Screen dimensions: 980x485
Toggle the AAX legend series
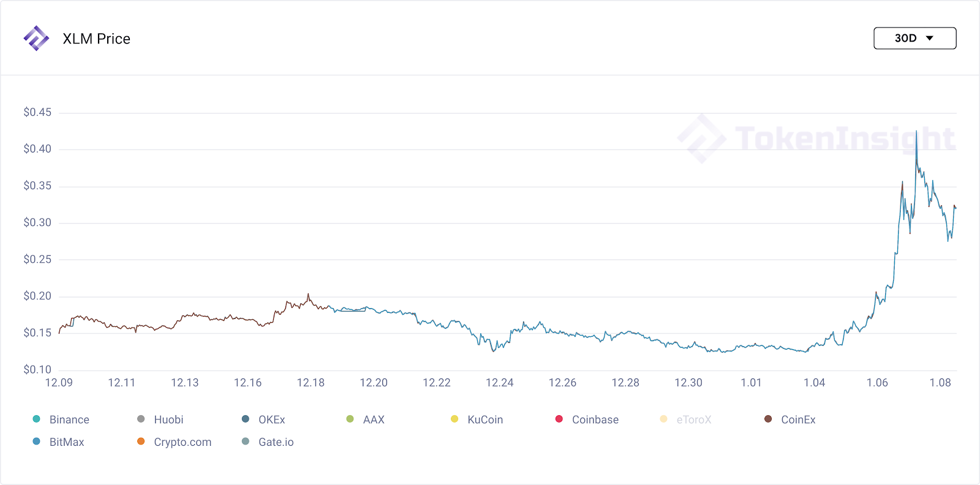pyautogui.click(x=366, y=419)
